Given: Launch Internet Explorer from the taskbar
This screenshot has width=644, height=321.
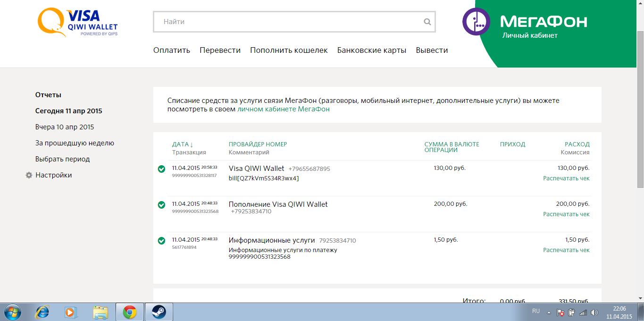Looking at the screenshot, I should click(x=42, y=312).
